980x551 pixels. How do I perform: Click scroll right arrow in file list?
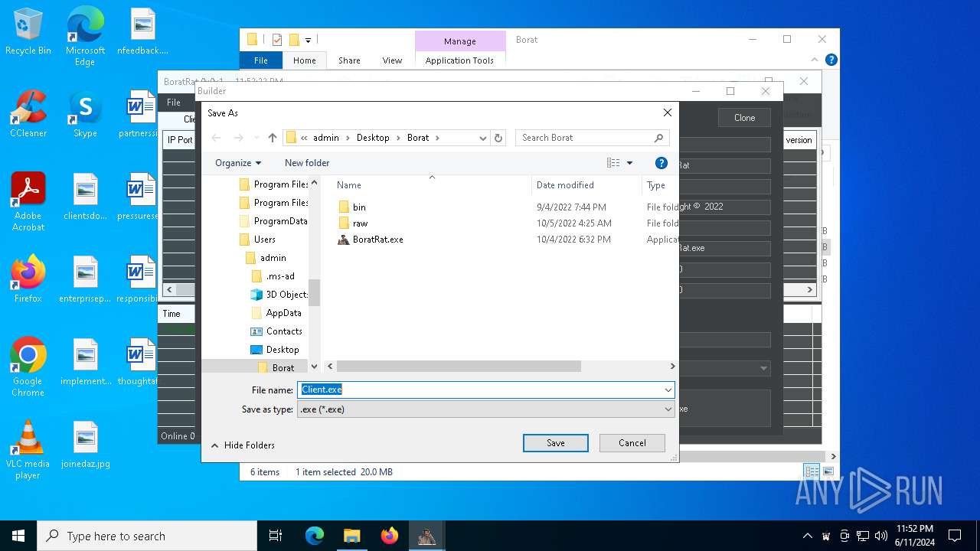672,367
